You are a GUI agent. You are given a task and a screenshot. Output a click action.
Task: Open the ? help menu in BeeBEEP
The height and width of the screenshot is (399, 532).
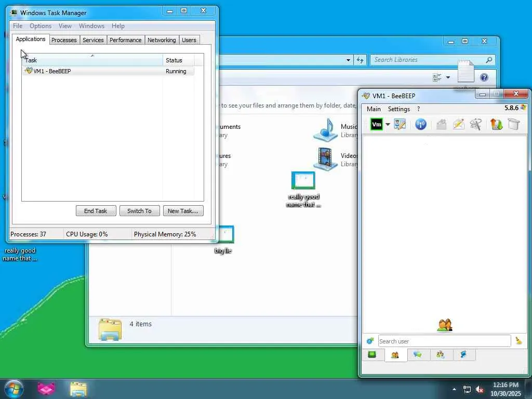(x=418, y=109)
